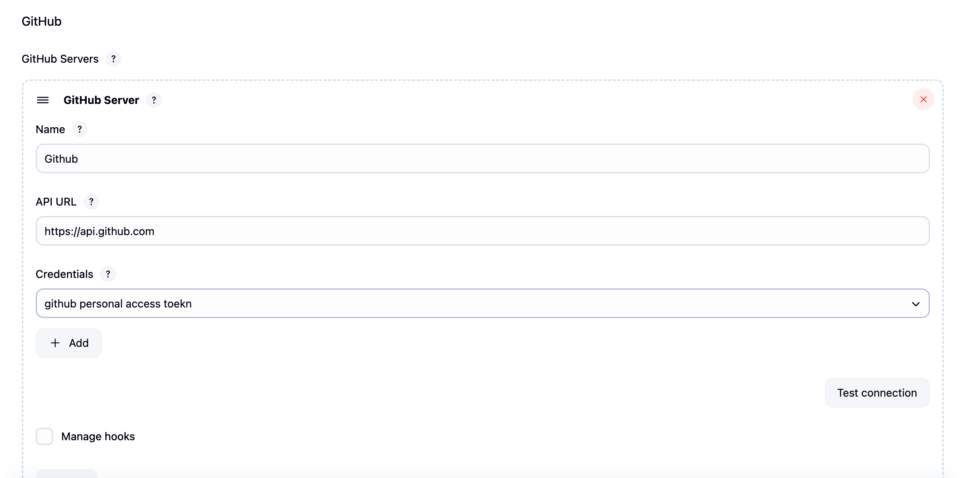
Task: Click the drag handle next to GitHub Server
Action: (x=43, y=100)
